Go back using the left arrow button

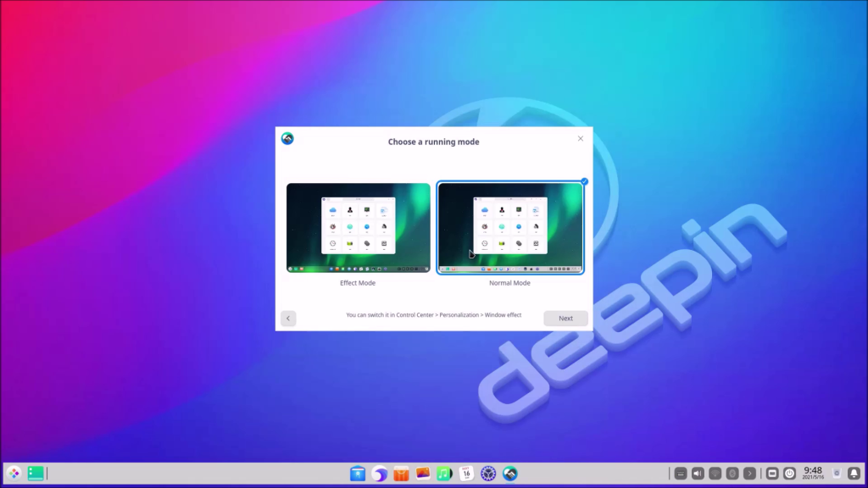(288, 319)
